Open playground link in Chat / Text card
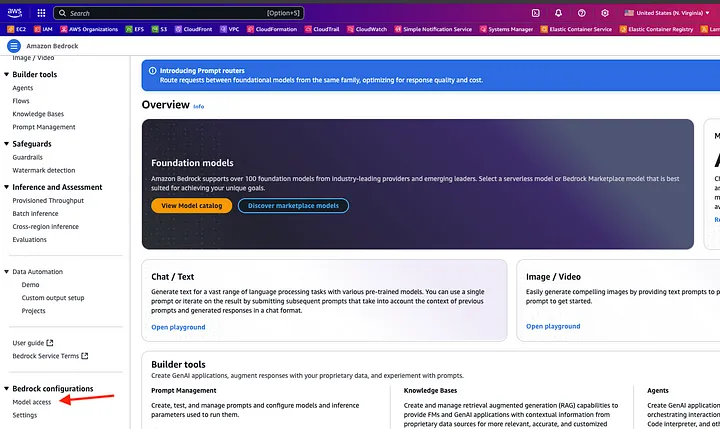Screen dimensions: 720x429 [x=178, y=327]
